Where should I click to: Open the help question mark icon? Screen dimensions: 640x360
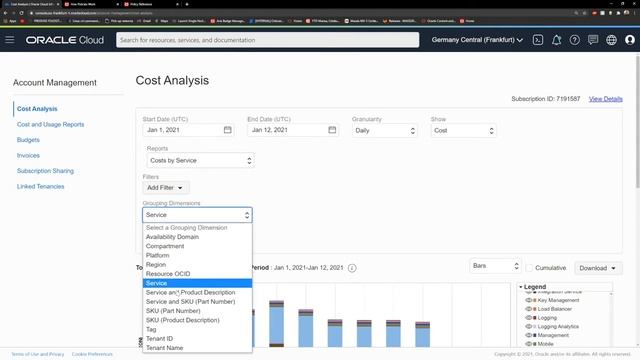point(575,40)
